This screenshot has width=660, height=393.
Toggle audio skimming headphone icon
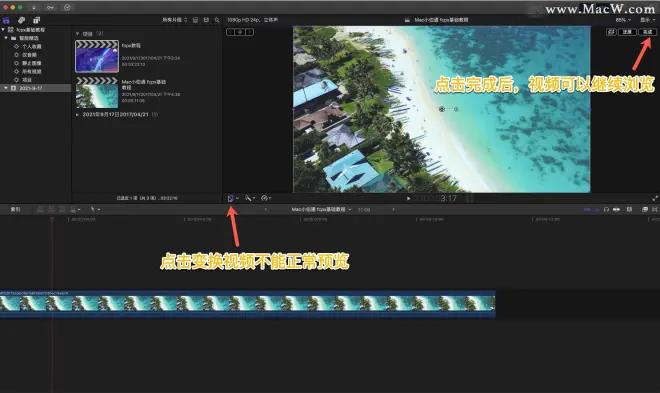click(606, 209)
